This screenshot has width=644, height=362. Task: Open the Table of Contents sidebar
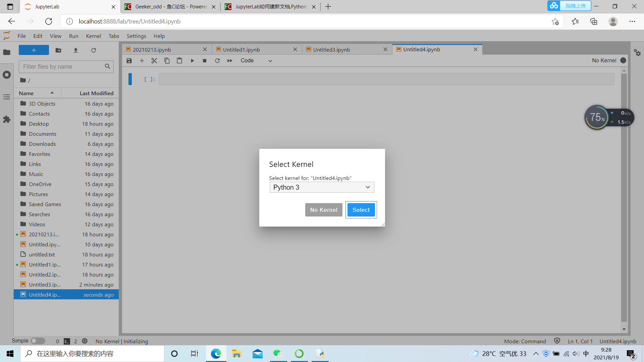pos(7,97)
